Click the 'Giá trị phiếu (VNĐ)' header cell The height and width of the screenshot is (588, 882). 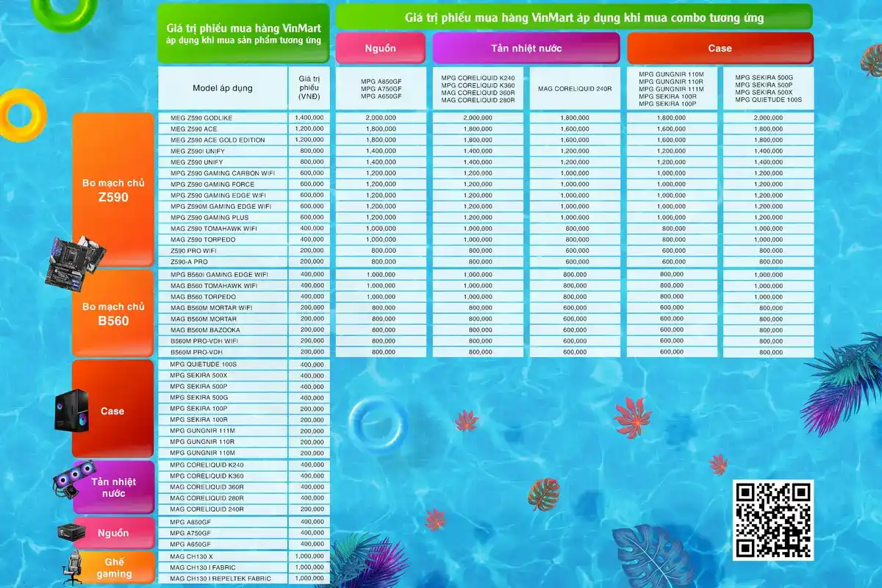pyautogui.click(x=309, y=88)
